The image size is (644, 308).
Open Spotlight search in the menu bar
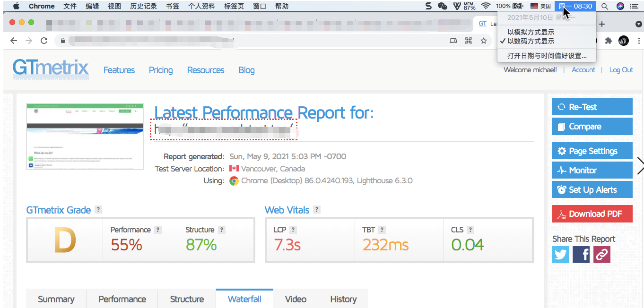[605, 6]
